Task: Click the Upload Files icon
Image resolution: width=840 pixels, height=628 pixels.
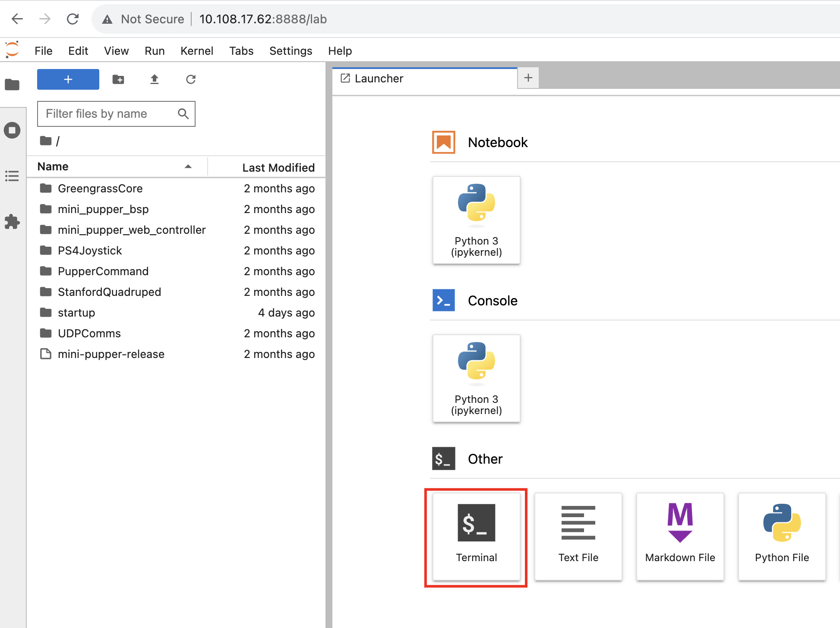Action: 155,79
